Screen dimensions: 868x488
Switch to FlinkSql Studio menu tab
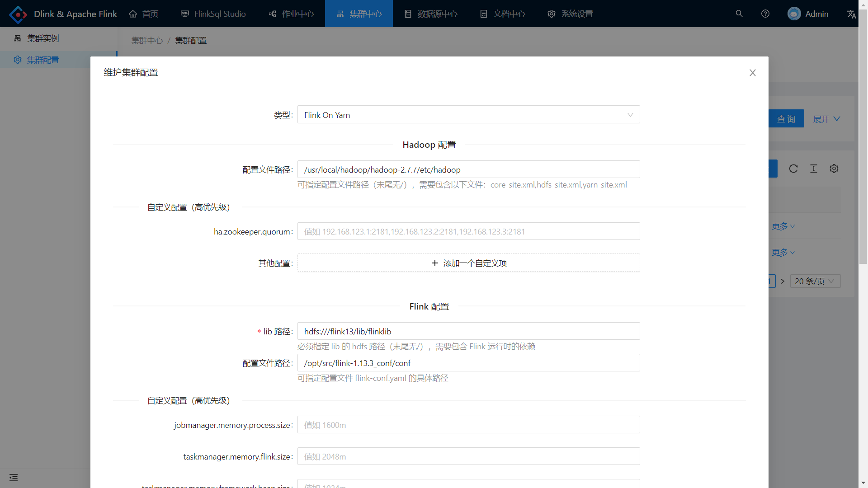click(x=213, y=14)
